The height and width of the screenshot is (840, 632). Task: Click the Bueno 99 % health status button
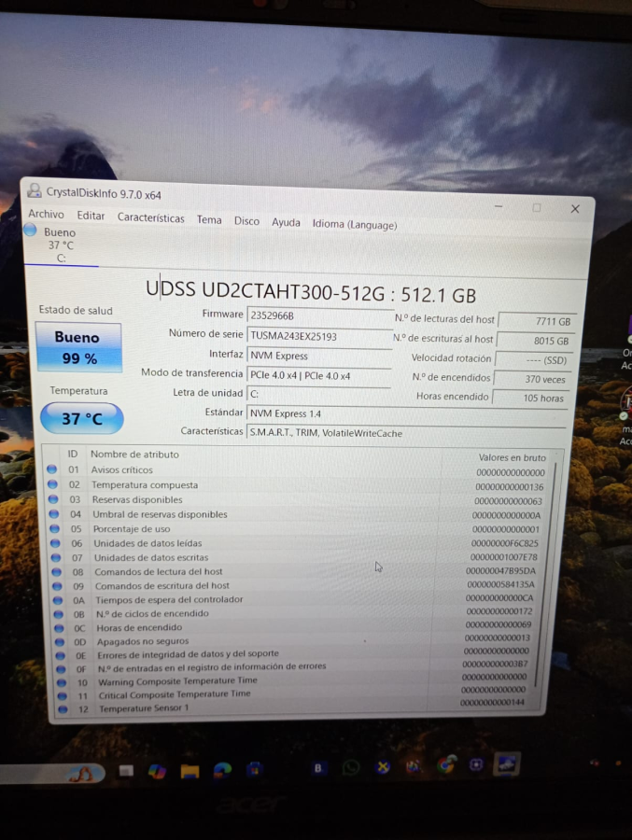pyautogui.click(x=78, y=347)
